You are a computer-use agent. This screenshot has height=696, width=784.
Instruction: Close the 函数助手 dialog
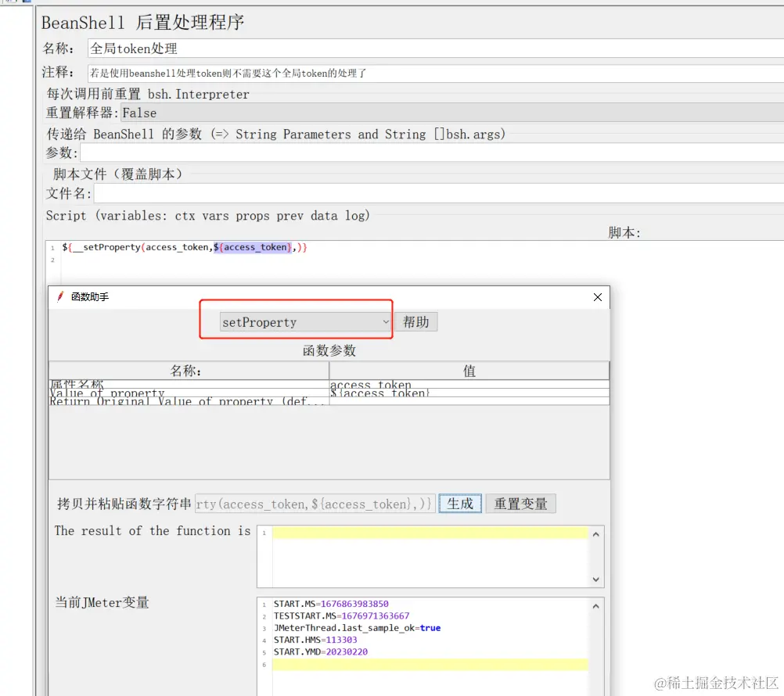598,297
